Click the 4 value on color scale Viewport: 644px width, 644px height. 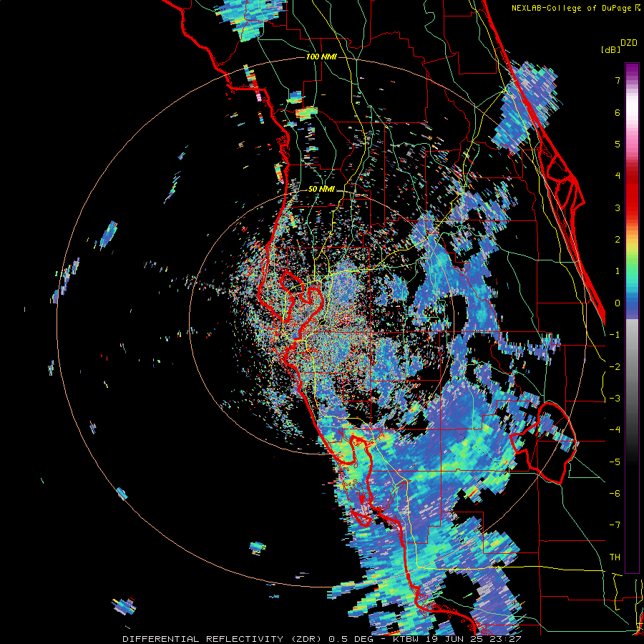pos(618,176)
